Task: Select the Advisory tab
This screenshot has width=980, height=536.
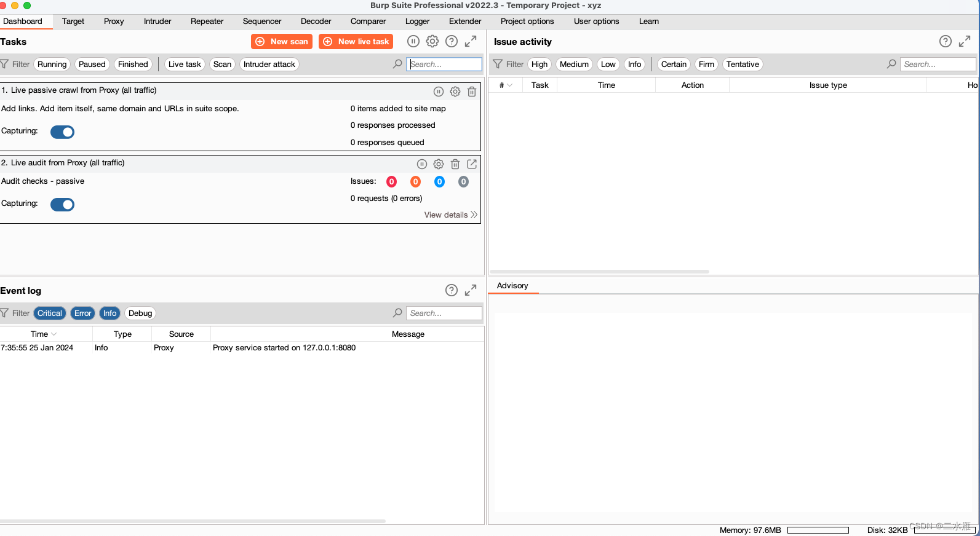Action: [x=512, y=285]
